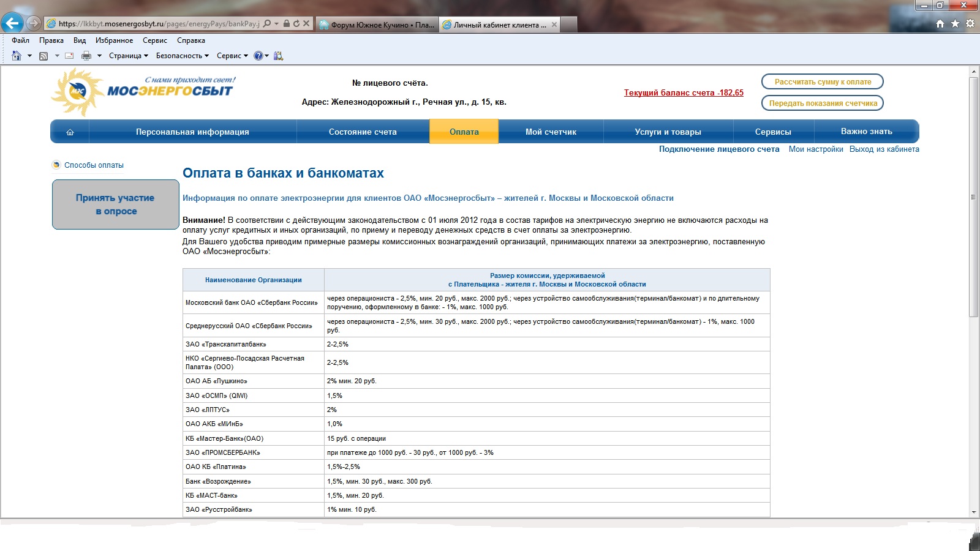Open browser Tools gear icon
This screenshot has height=551, width=980.
tap(970, 24)
